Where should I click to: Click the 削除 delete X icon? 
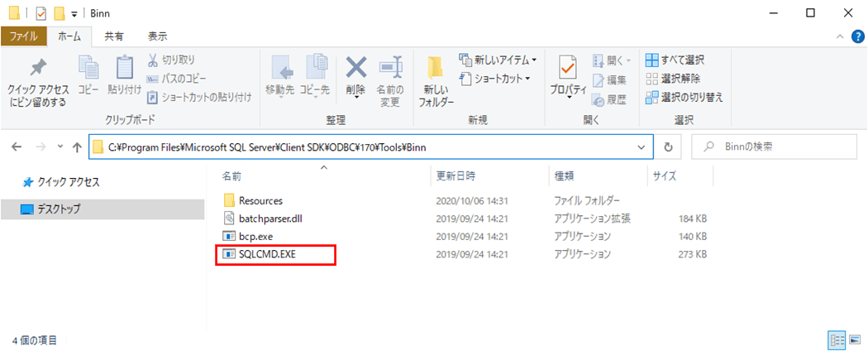point(355,67)
